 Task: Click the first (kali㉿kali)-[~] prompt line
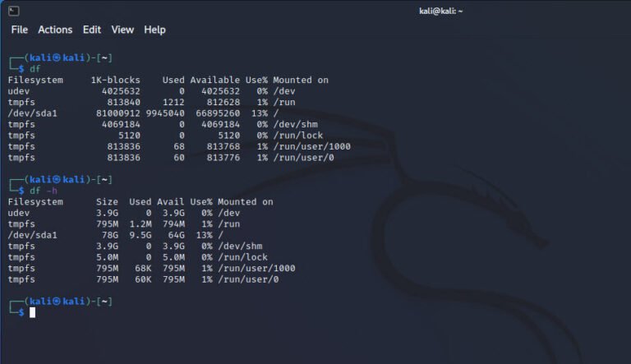tap(60, 58)
